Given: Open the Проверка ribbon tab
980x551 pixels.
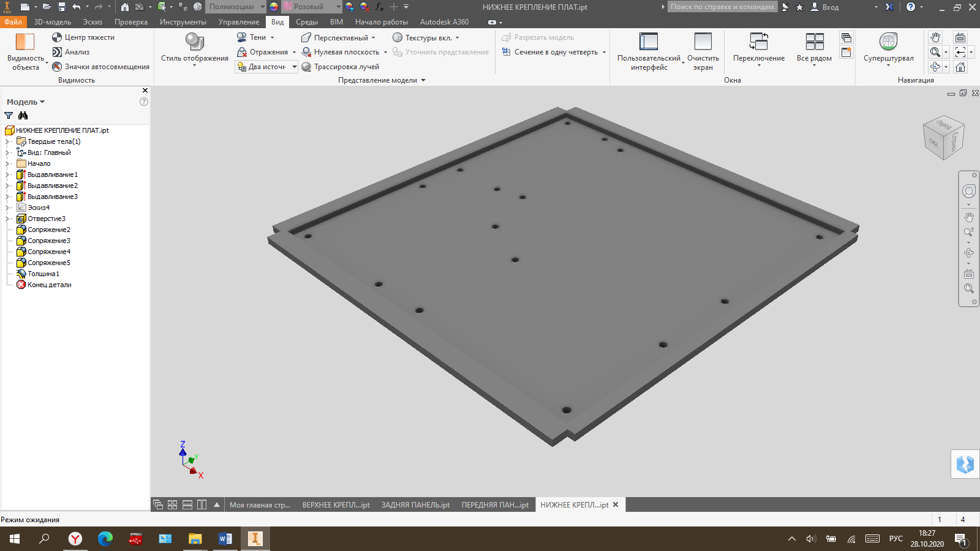Looking at the screenshot, I should 131,22.
